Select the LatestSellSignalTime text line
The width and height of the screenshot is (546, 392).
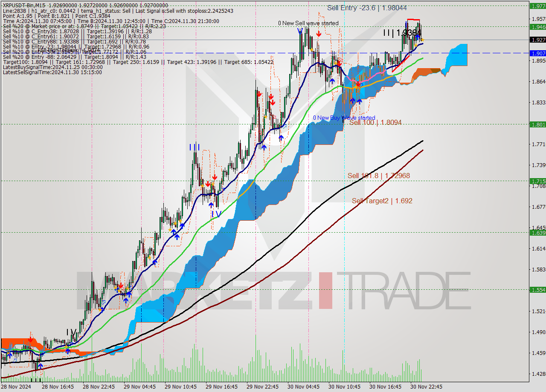tap(52, 72)
